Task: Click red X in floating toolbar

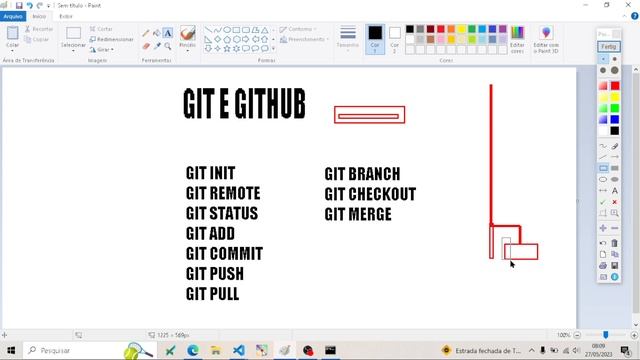Action: (615, 202)
